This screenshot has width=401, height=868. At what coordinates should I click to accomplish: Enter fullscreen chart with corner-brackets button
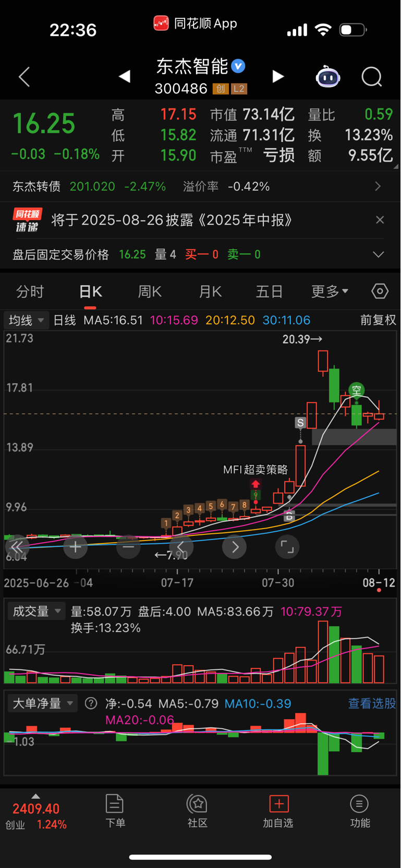[x=287, y=547]
